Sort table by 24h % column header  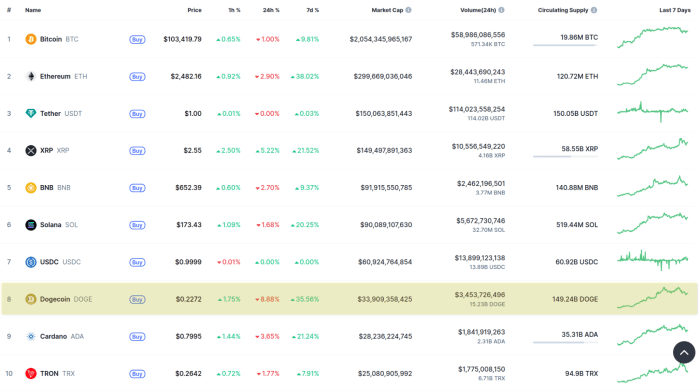point(271,10)
